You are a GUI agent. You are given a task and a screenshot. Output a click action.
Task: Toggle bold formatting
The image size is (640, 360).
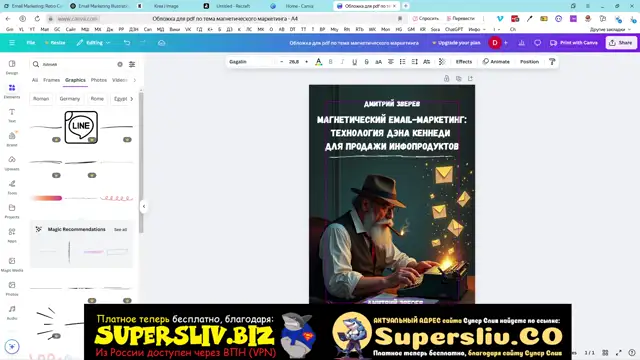coord(331,62)
